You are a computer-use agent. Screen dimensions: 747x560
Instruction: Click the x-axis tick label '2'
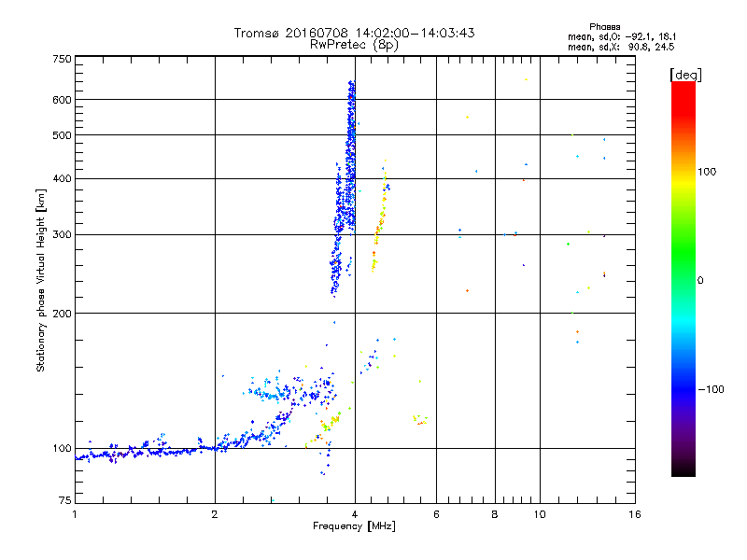tap(215, 514)
